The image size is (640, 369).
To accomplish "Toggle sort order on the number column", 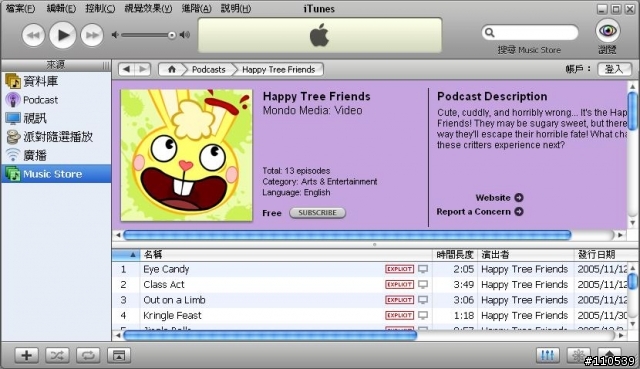I will pos(126,255).
